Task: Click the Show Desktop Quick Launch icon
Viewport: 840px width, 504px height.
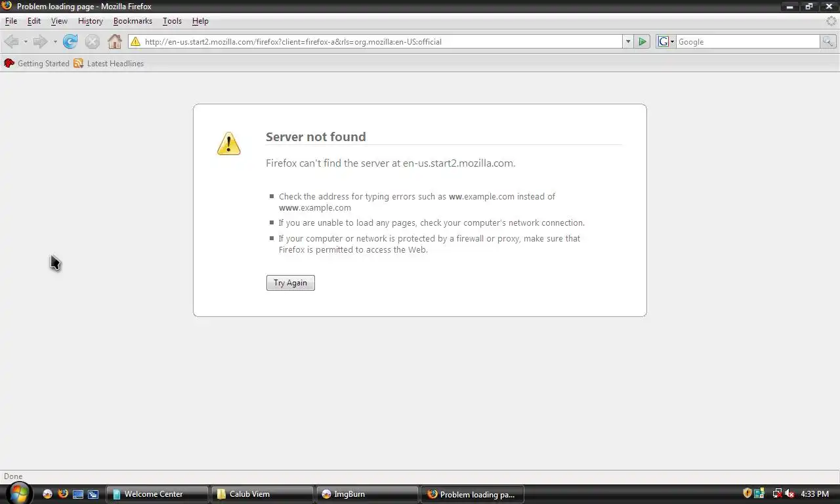Action: (x=78, y=494)
